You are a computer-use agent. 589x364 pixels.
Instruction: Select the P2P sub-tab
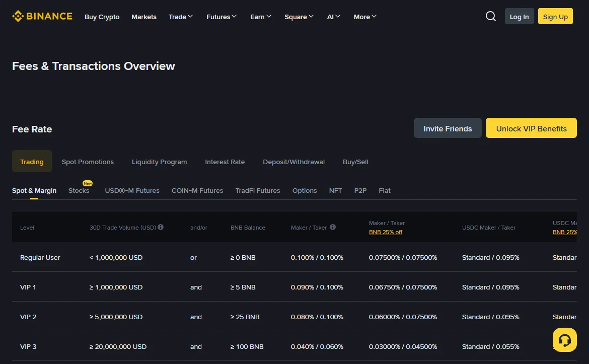pos(360,190)
